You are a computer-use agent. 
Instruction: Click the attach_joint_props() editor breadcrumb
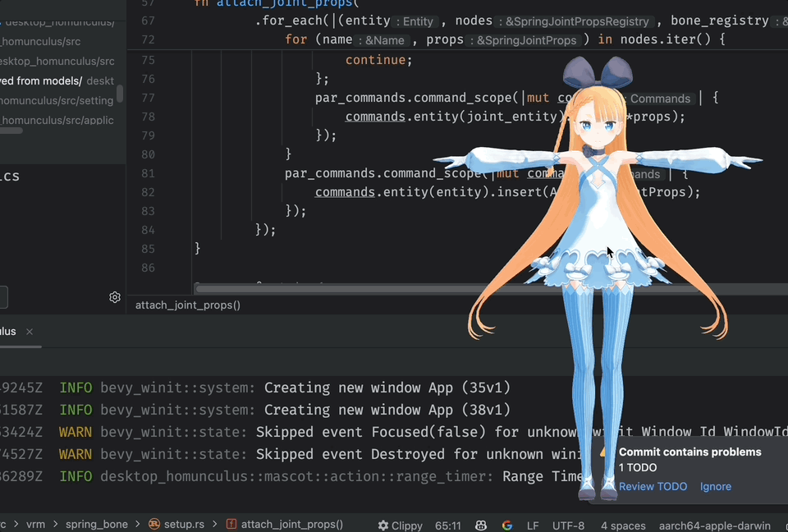(188, 305)
